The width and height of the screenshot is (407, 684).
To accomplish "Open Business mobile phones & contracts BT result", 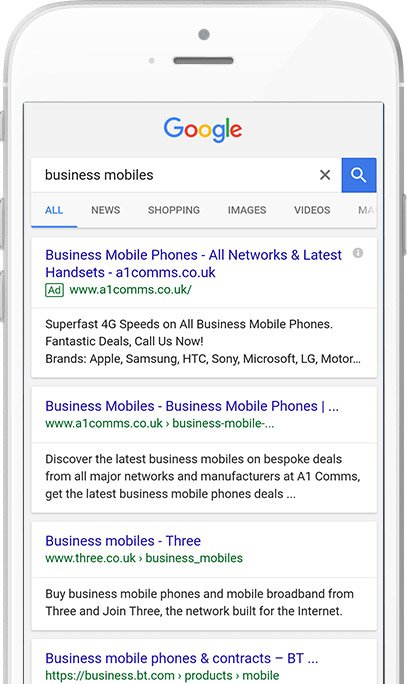I will coord(181,658).
